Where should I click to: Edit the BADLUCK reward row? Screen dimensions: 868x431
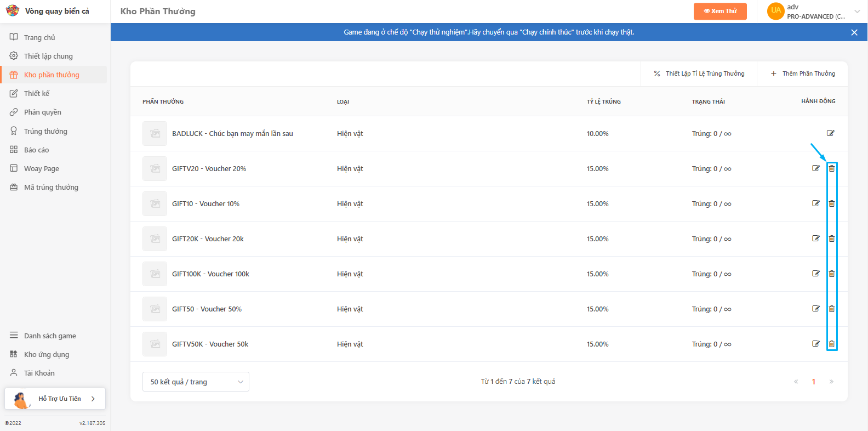tap(831, 133)
